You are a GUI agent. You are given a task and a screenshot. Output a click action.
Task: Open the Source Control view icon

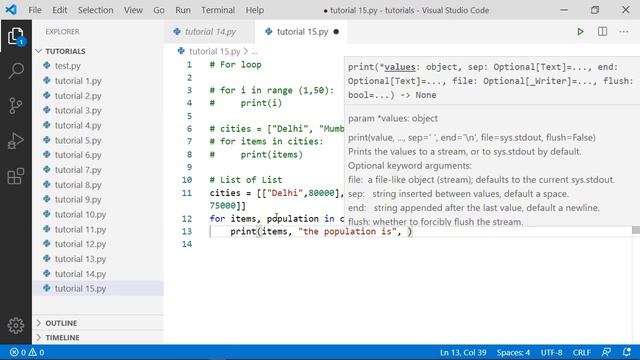[16, 106]
